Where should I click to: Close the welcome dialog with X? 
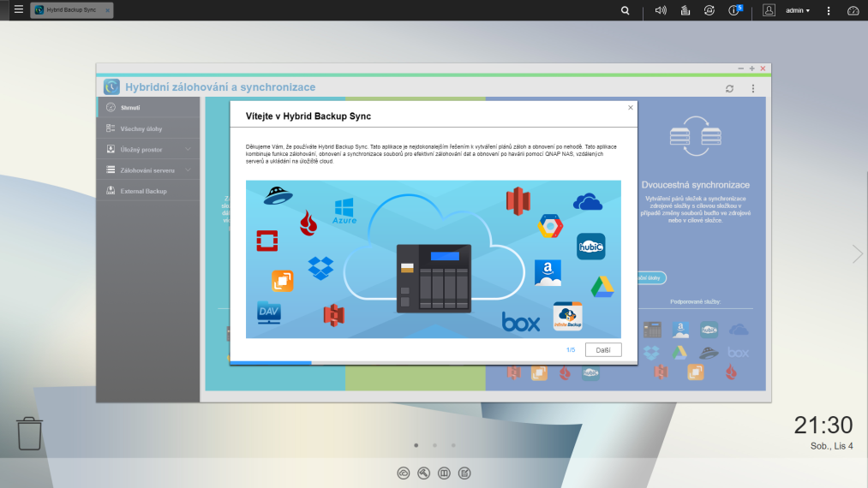(x=631, y=108)
